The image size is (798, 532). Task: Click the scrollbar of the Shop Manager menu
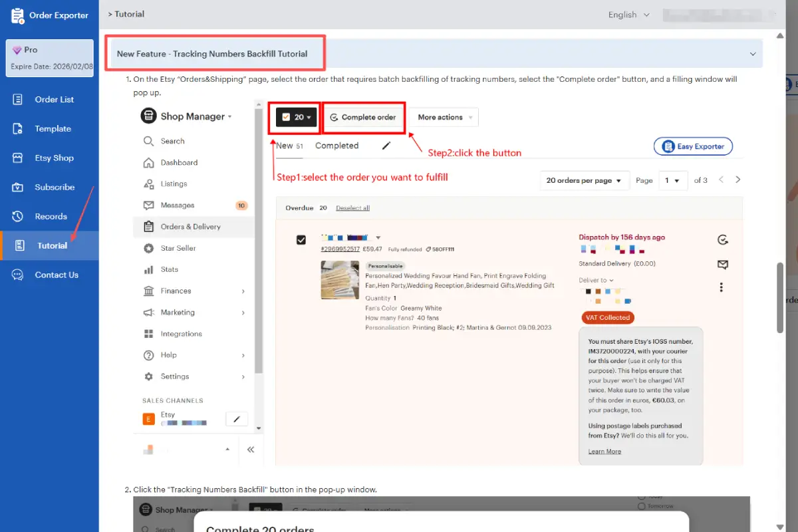pos(259,239)
